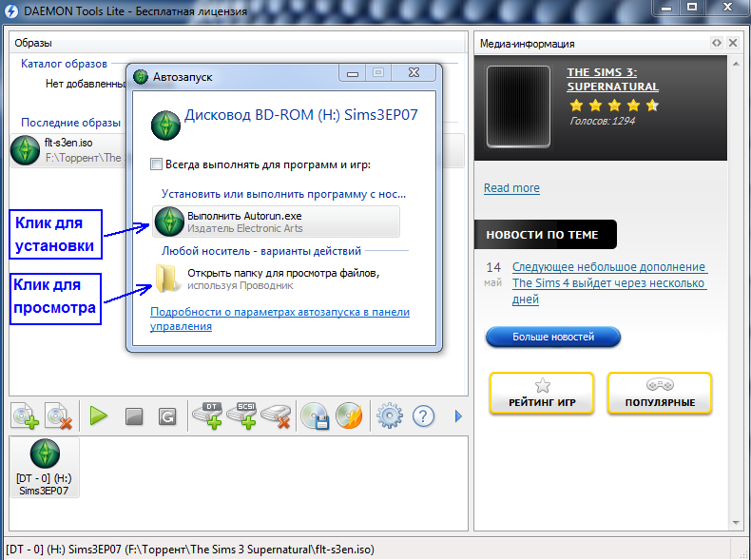Click the Remove virtual drive icon
This screenshot has width=751, height=560.
coord(276,415)
